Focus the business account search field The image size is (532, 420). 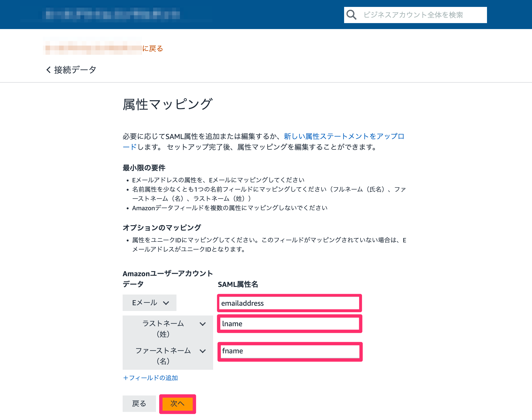pyautogui.click(x=415, y=15)
